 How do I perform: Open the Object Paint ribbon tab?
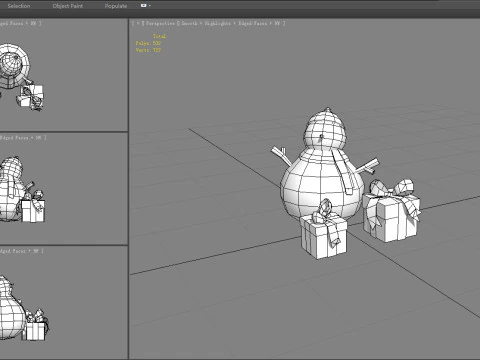pos(68,6)
